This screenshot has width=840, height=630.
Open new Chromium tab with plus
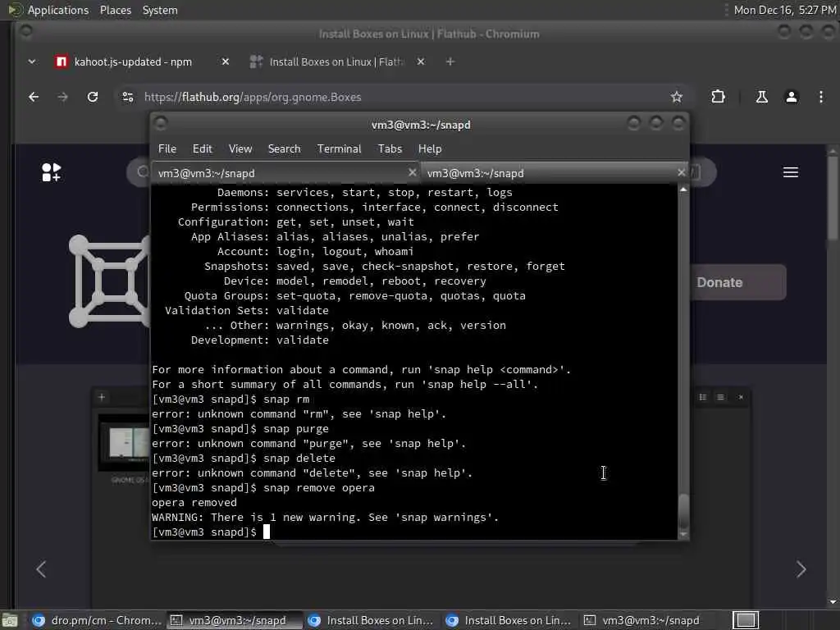[450, 62]
